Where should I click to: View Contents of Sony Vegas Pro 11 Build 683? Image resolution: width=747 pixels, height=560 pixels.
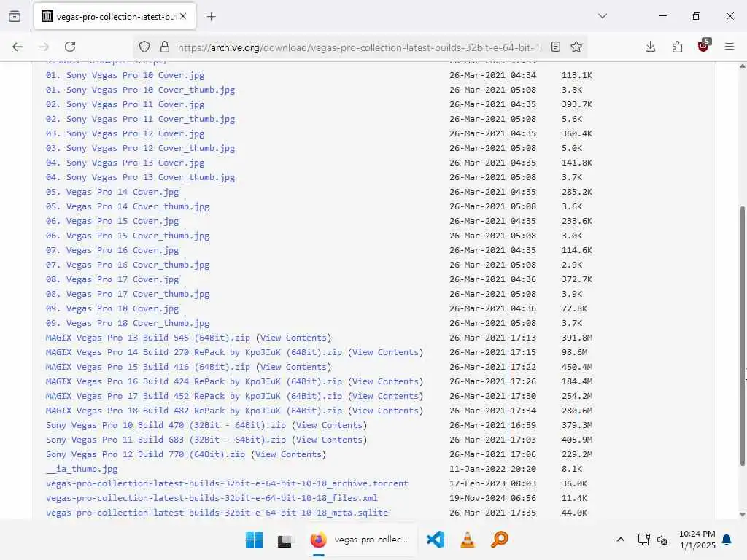tap(329, 440)
